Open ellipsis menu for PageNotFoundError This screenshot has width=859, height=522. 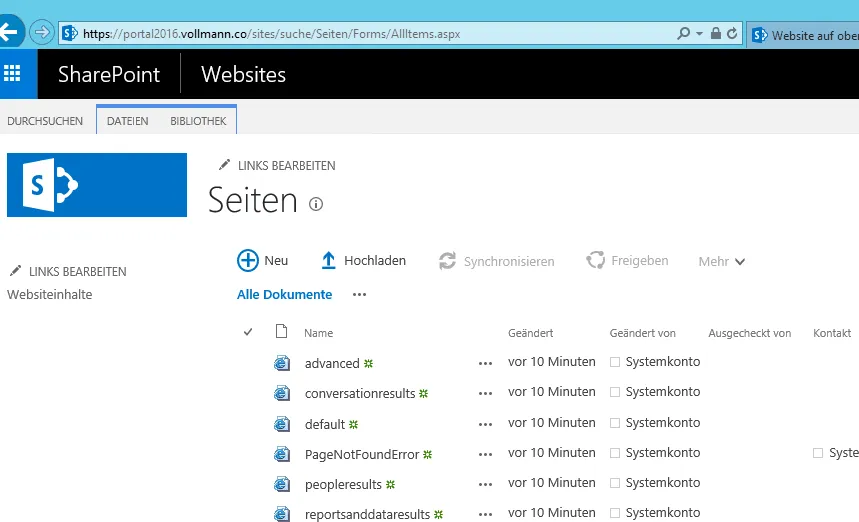coord(485,454)
